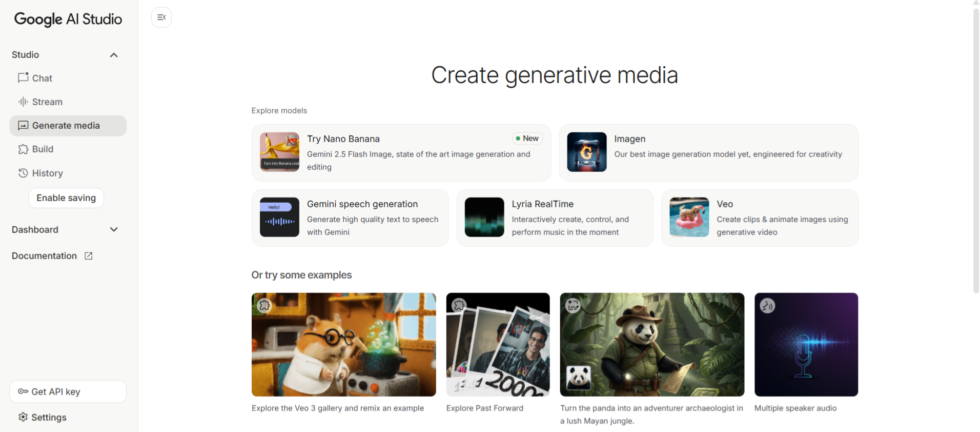Screen dimensions: 980x432
Task: Click the History clock icon
Action: [x=23, y=173]
